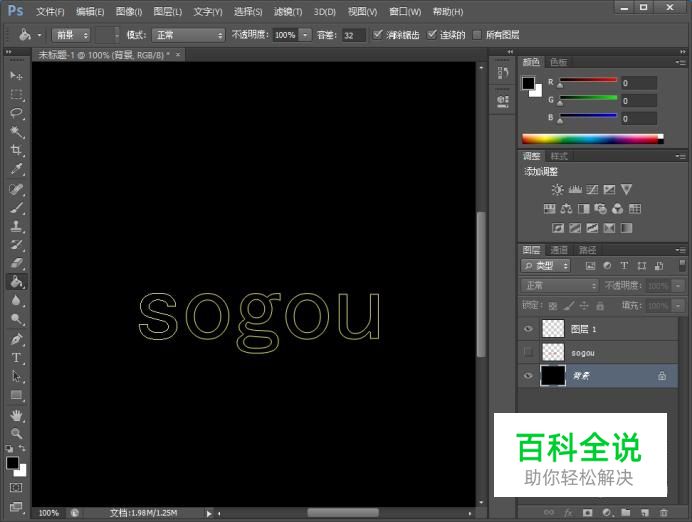This screenshot has width=692, height=522.
Task: Open the layer filter 类型 dropdown
Action: [x=545, y=266]
